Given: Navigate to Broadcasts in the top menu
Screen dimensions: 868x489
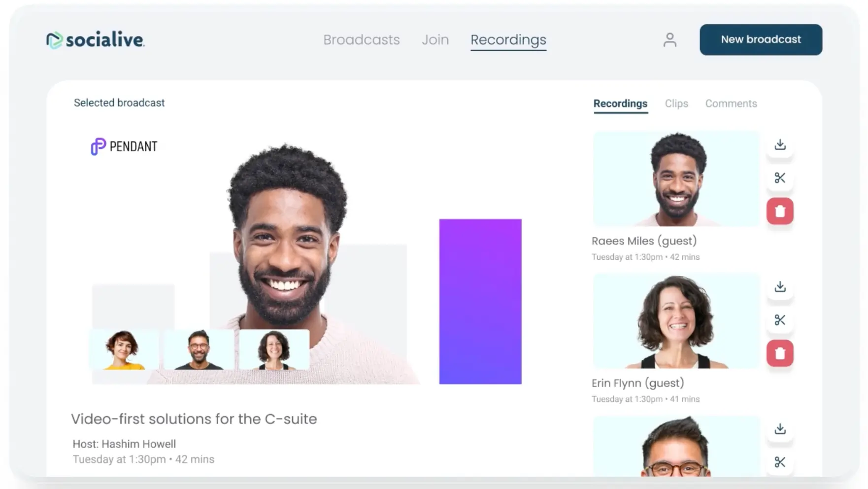Looking at the screenshot, I should [362, 39].
